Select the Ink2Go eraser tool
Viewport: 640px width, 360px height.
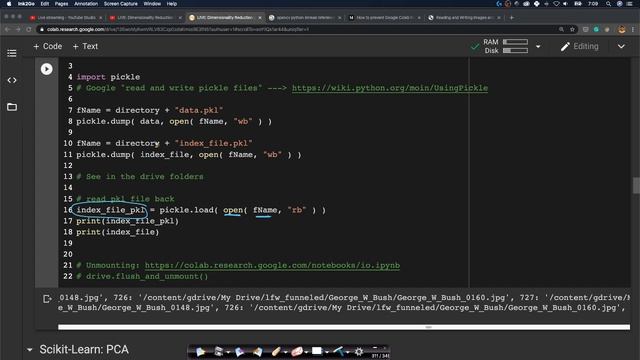[x=297, y=351]
